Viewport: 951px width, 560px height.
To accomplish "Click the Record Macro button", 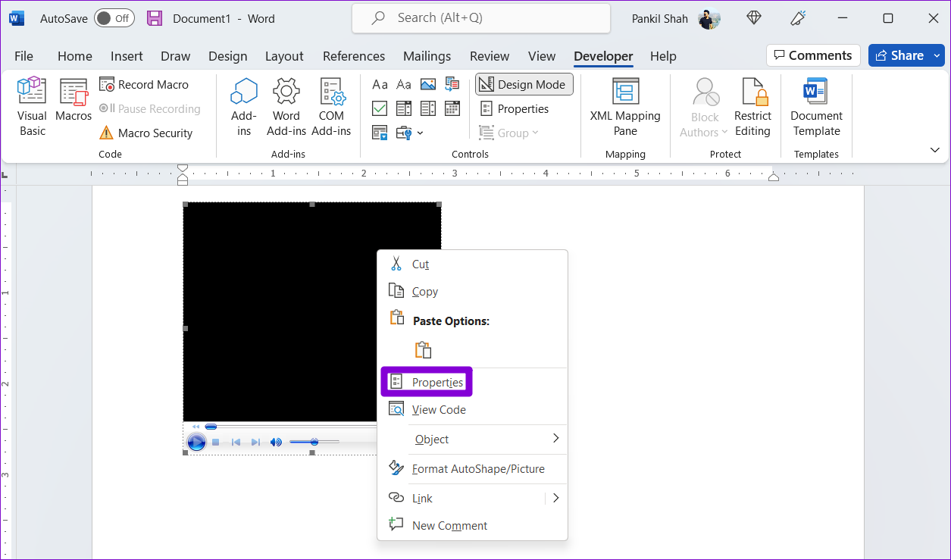I will point(144,84).
